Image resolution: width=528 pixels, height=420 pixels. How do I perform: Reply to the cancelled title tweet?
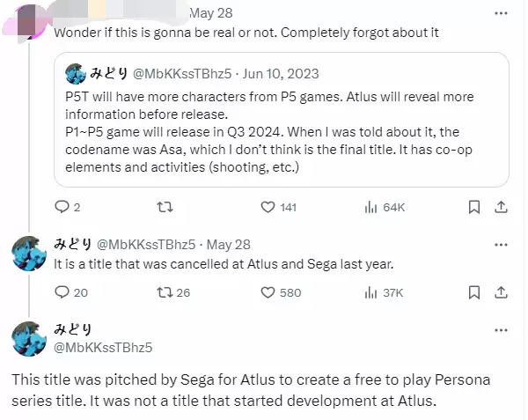[62, 292]
